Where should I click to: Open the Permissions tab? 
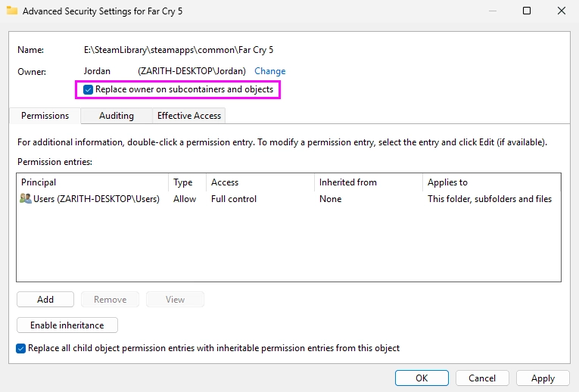(45, 116)
